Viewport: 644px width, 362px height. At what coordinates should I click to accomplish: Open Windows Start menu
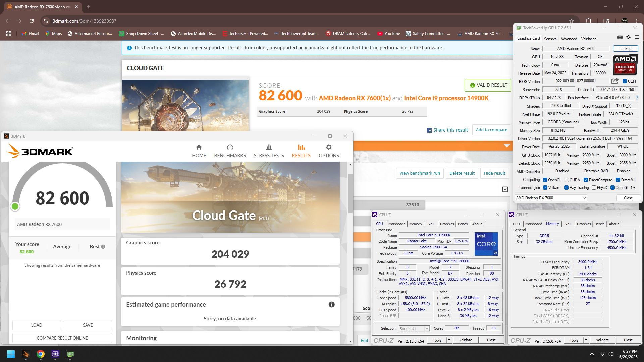(x=11, y=354)
